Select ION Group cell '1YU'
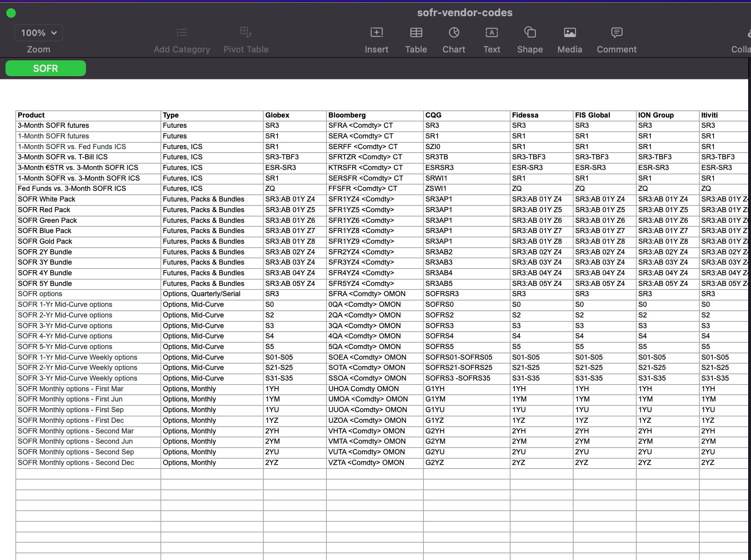The height and width of the screenshot is (560, 751). [668, 410]
